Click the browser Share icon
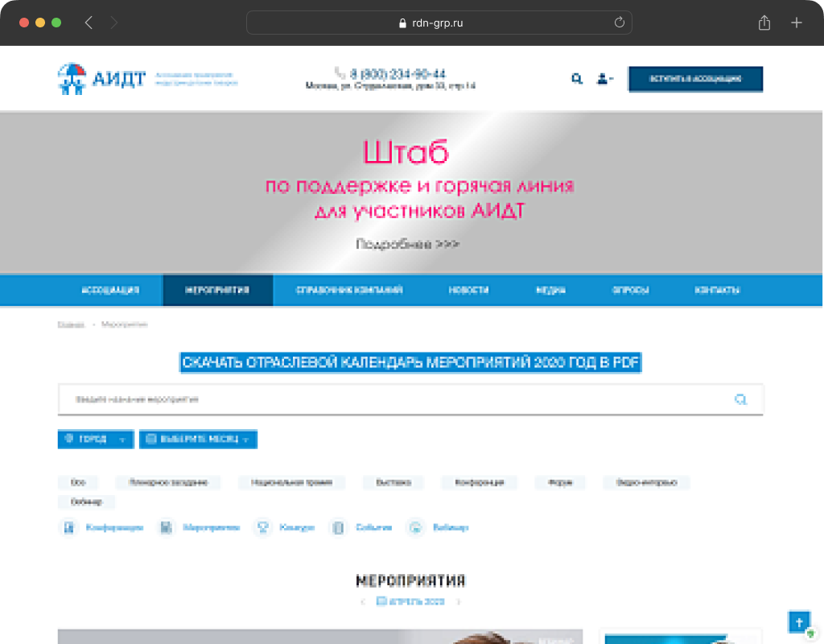 764,23
